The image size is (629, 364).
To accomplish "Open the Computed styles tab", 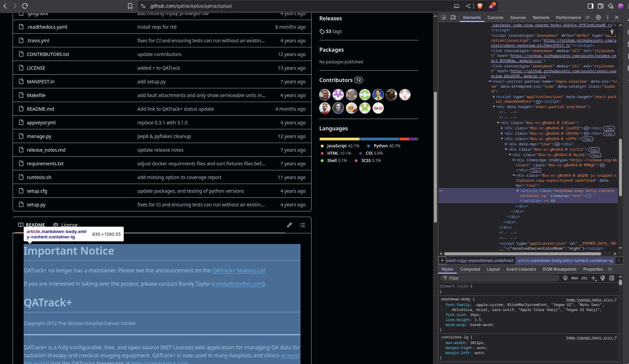I will (x=470, y=269).
